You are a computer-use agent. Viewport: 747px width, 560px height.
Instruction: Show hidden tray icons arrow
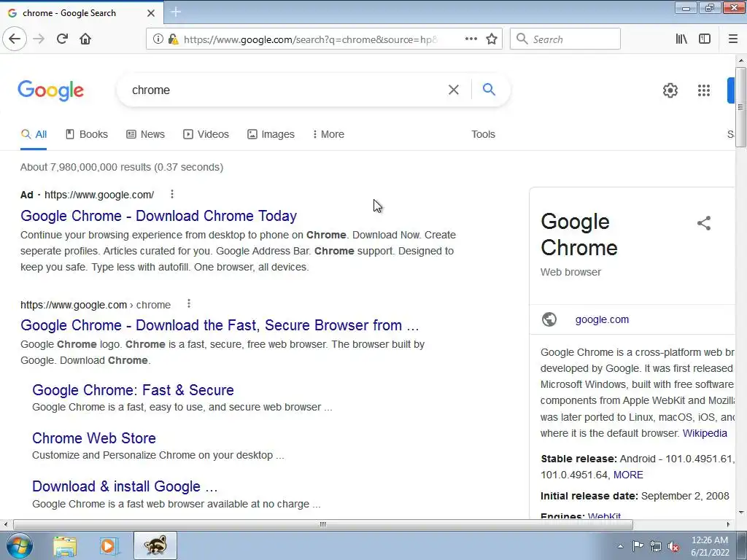620,546
